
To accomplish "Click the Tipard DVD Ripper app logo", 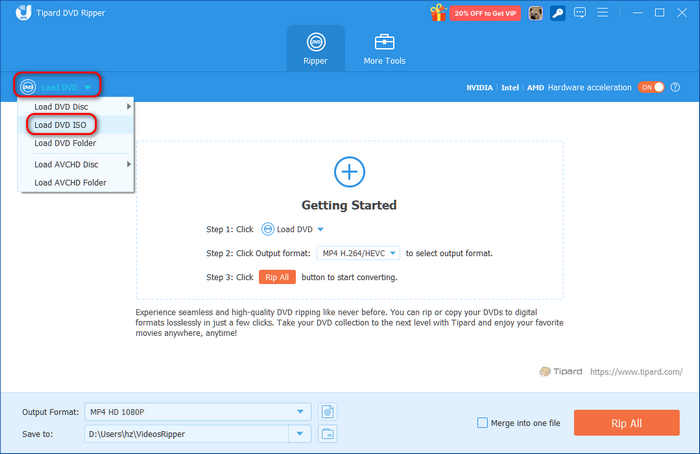I will click(x=23, y=12).
